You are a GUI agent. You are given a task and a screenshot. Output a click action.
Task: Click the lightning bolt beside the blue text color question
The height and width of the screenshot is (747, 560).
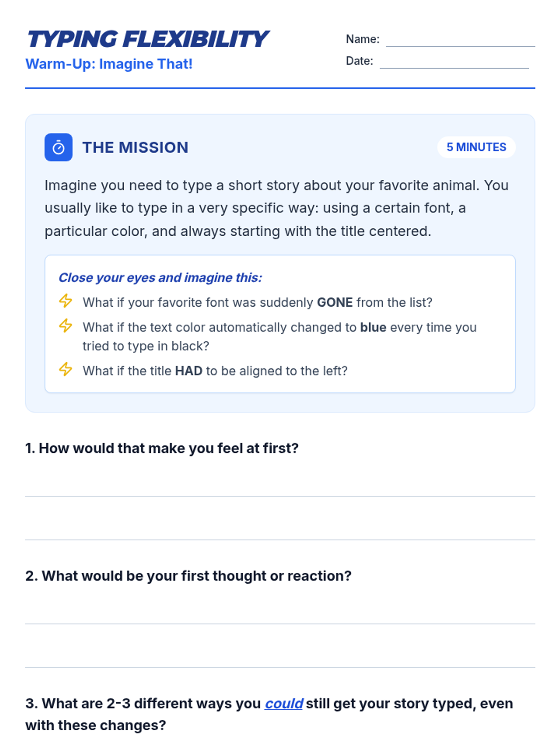(66, 325)
